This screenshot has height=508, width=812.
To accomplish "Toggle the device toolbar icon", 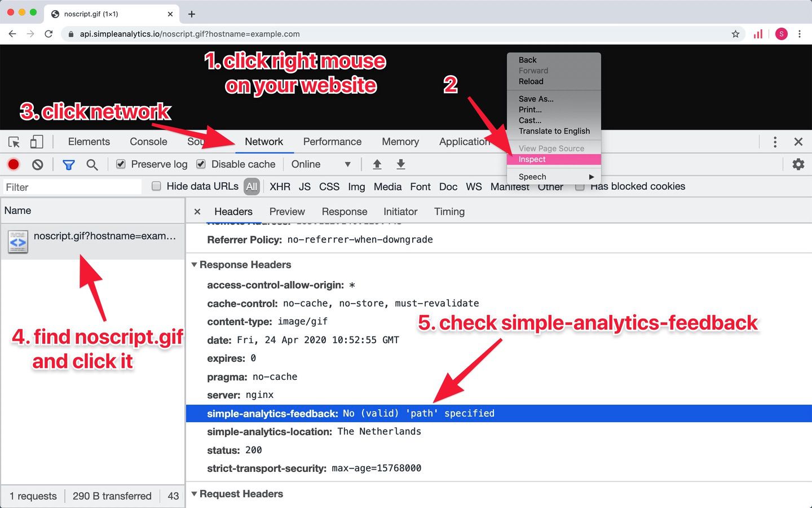I will click(x=37, y=142).
